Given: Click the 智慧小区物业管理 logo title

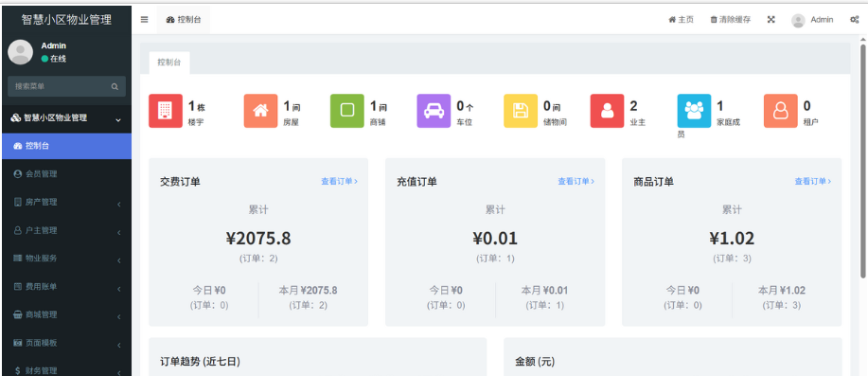Looking at the screenshot, I should click(x=66, y=20).
